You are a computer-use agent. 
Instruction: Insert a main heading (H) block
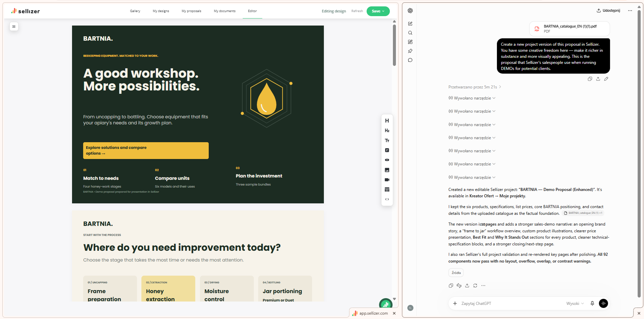click(x=387, y=121)
